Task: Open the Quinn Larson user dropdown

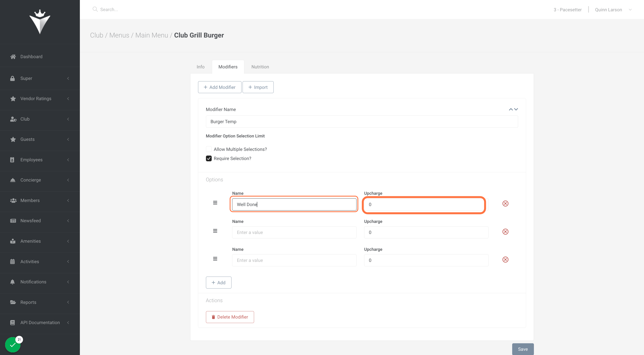Action: pos(613,10)
